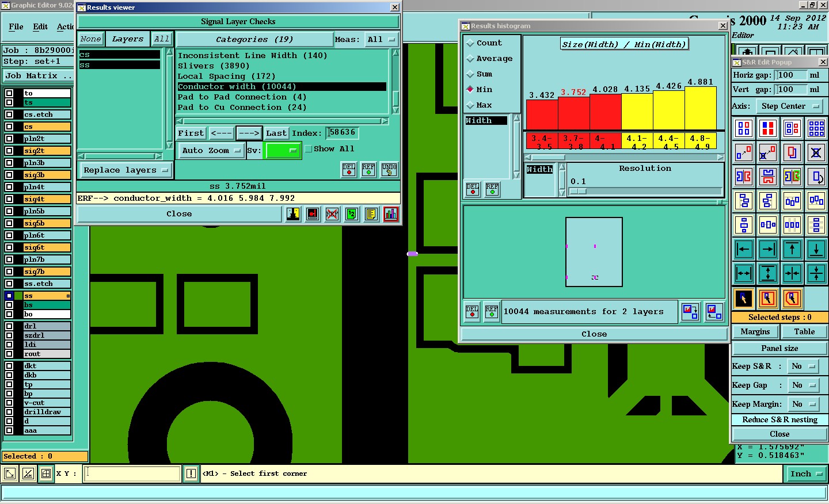Click the Horiz gap input field
The image size is (829, 504).
coord(790,75)
